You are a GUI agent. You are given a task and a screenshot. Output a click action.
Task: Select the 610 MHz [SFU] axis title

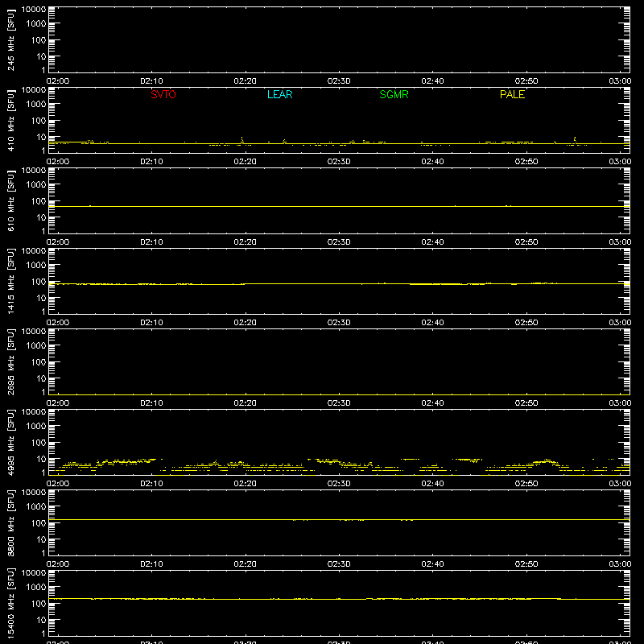click(x=10, y=200)
